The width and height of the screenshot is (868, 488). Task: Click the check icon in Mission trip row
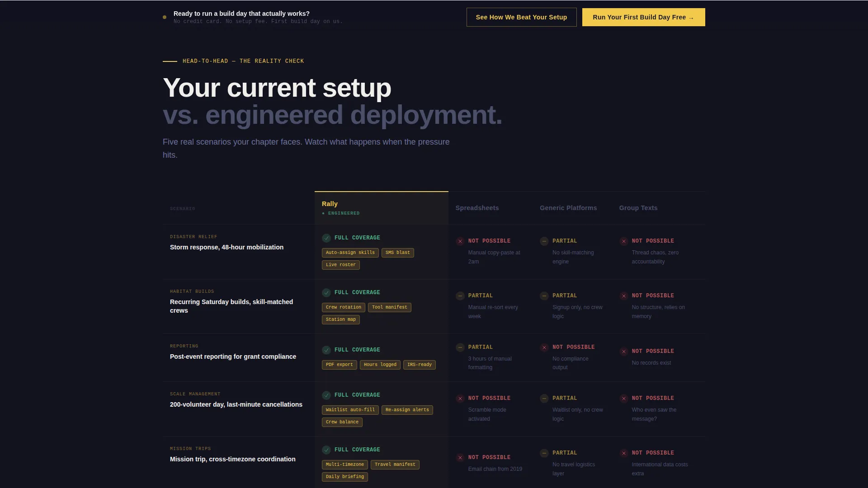tap(326, 450)
